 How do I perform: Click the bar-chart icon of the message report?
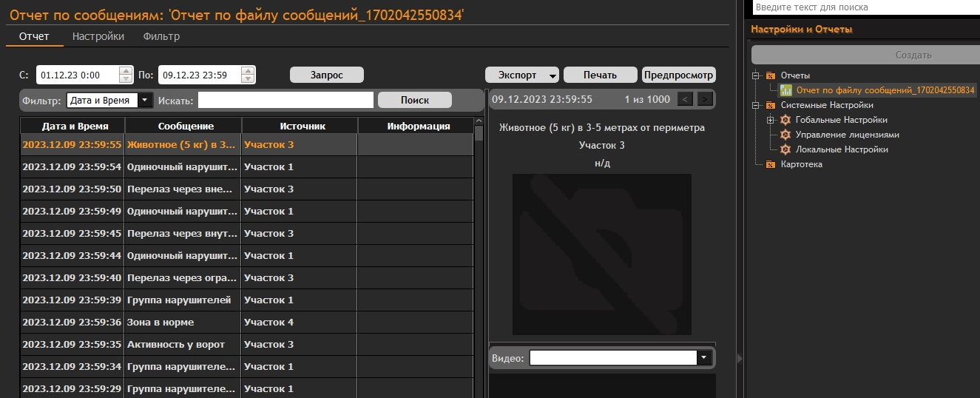785,90
